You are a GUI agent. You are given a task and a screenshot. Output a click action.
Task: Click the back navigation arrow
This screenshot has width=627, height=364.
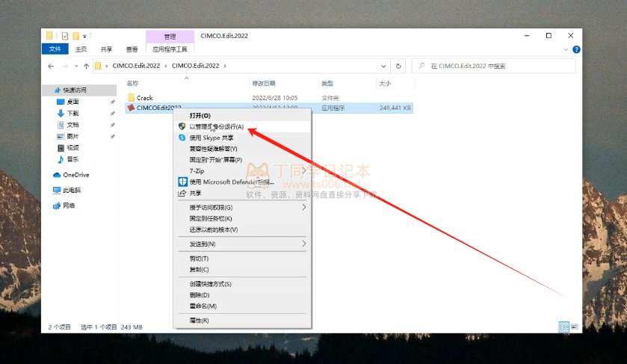click(51, 66)
